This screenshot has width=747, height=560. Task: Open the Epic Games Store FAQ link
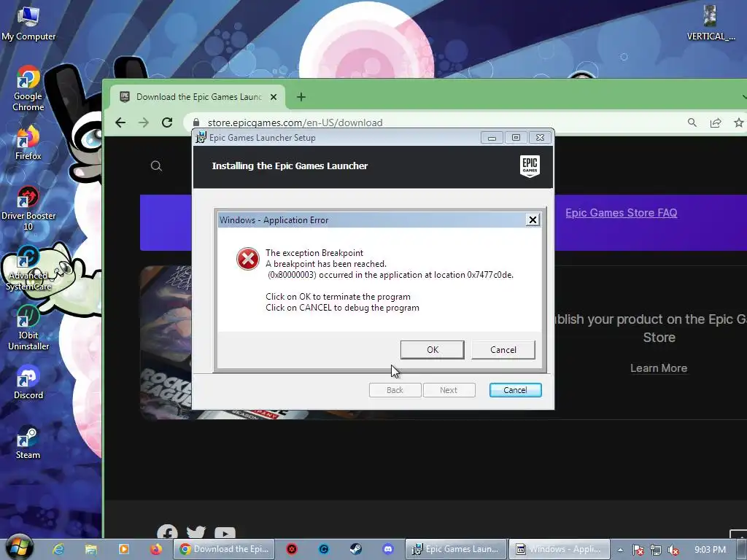point(622,213)
